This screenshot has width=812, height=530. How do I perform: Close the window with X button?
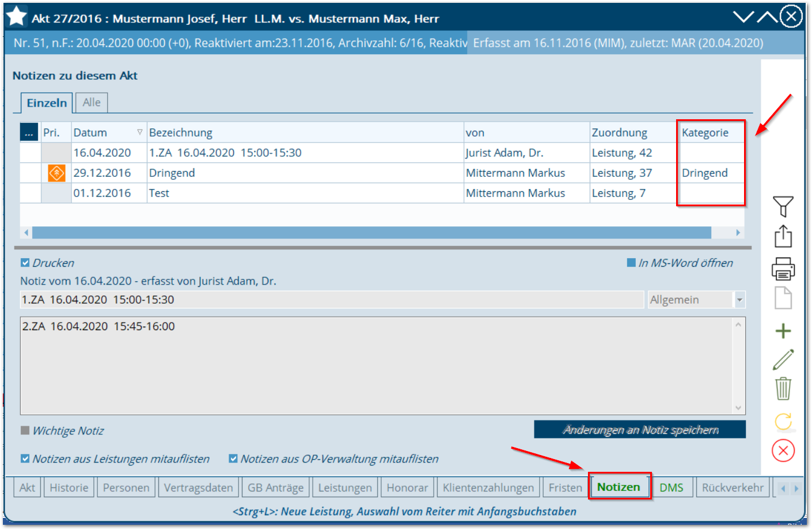(x=791, y=16)
